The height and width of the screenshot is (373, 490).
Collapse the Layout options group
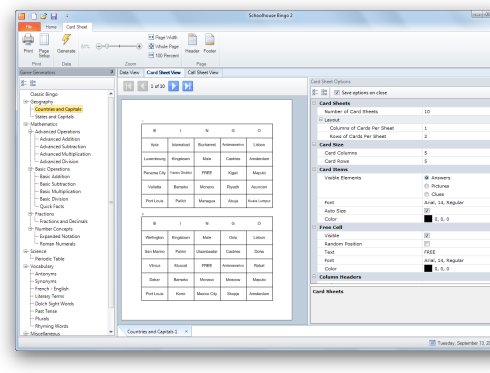point(320,120)
